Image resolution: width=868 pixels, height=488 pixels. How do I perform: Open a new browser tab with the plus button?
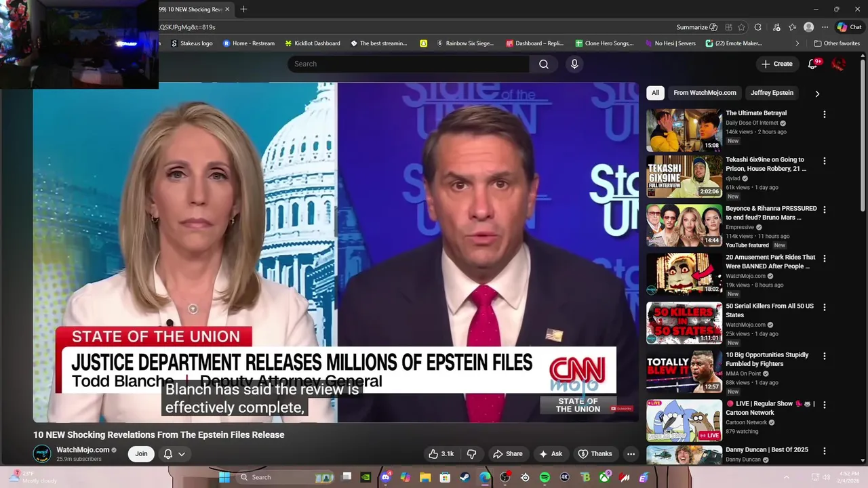coord(243,9)
